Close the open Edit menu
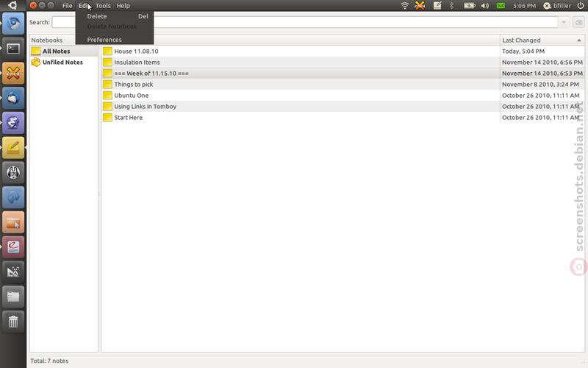The height and width of the screenshot is (368, 588). 84,6
